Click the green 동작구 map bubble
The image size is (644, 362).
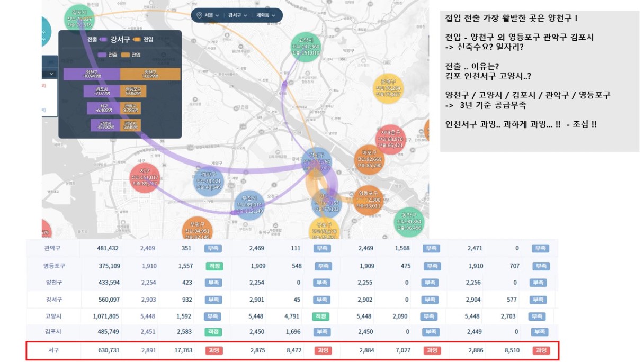coord(408,222)
